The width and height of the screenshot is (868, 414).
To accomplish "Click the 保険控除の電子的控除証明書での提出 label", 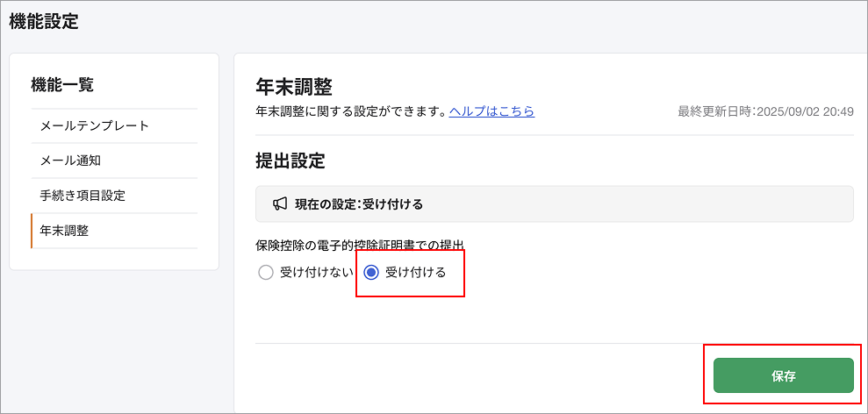I will [359, 245].
